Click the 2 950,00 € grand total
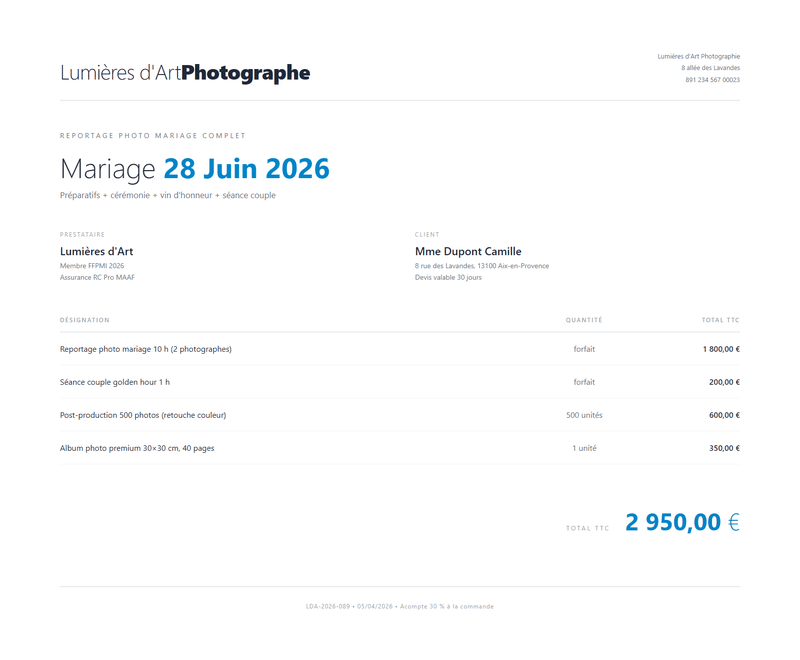 tap(682, 522)
